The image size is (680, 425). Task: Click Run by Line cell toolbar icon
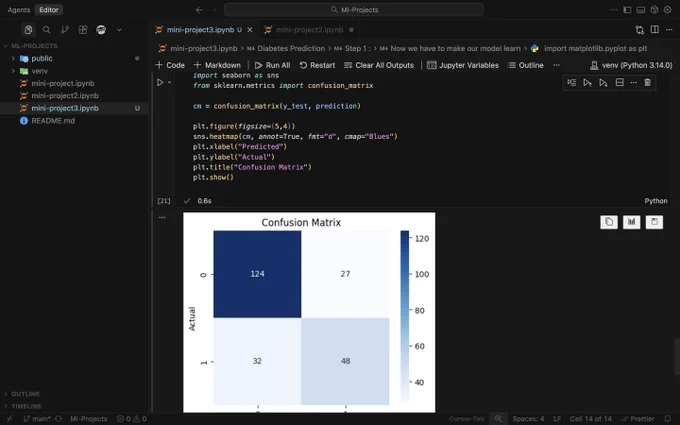click(x=572, y=82)
